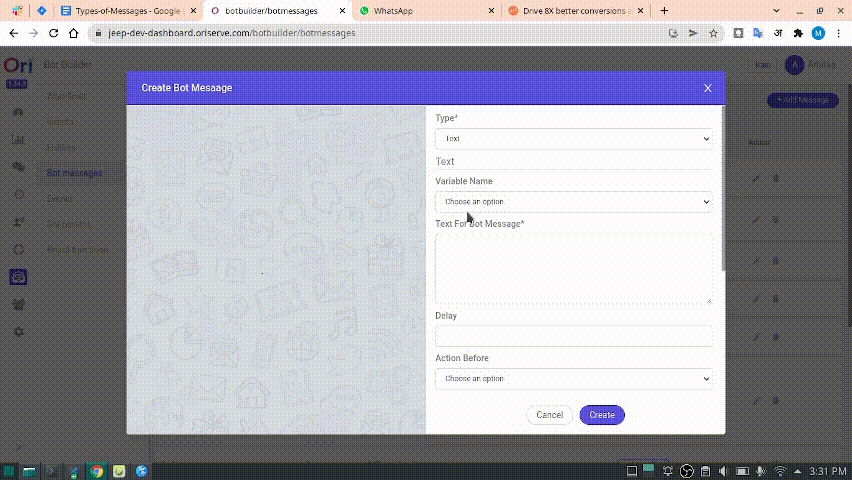Viewport: 852px width, 480px height.
Task: Go back to previous page
Action: pos(14,33)
